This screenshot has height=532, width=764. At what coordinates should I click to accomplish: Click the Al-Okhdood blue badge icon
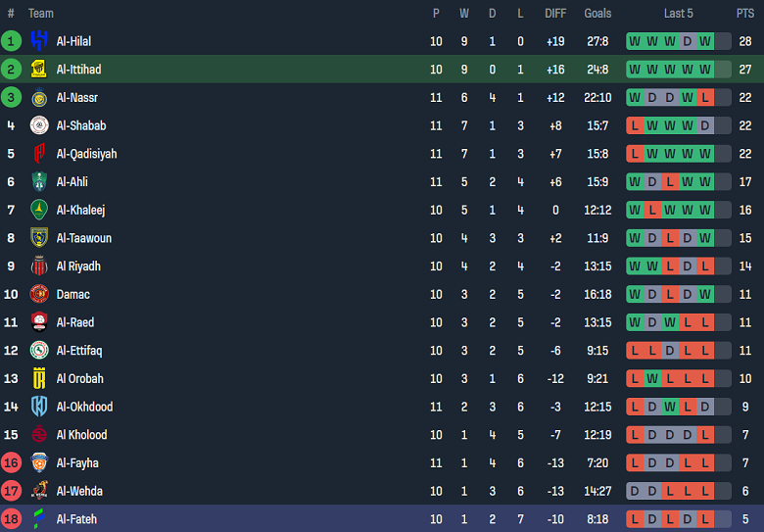(39, 407)
